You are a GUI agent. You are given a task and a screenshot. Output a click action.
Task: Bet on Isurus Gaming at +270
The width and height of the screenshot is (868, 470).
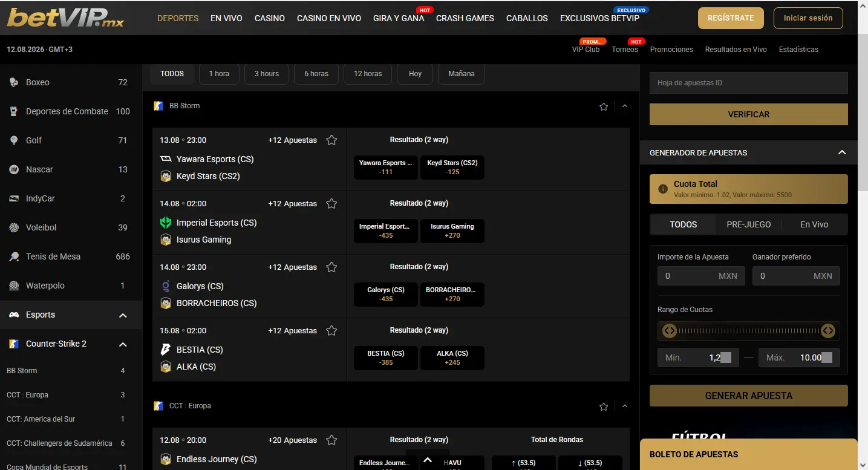click(x=452, y=231)
